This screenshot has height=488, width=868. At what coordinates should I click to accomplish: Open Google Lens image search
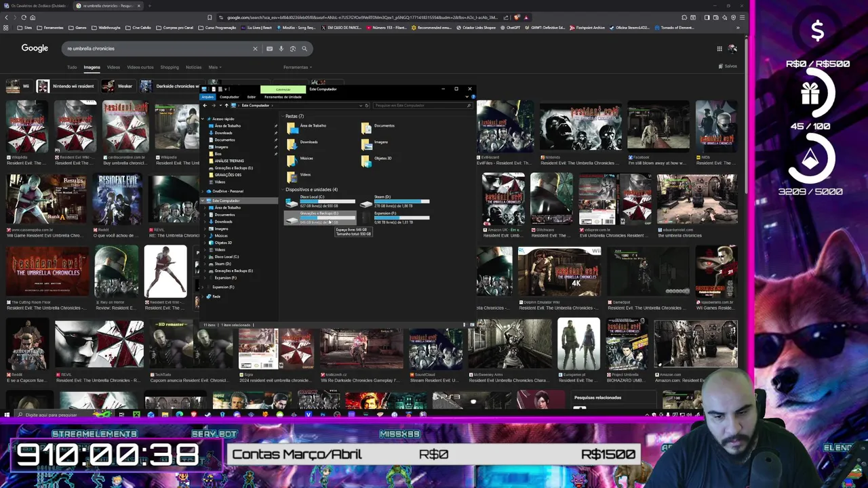[292, 49]
